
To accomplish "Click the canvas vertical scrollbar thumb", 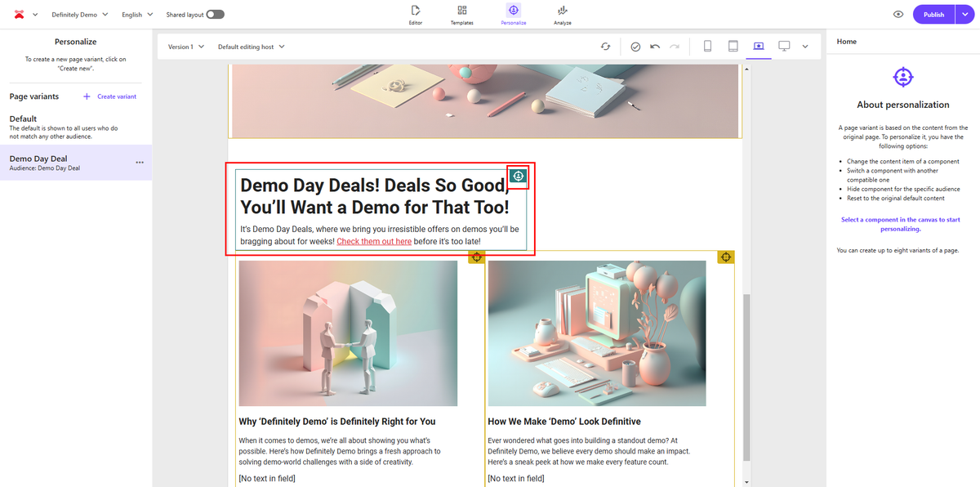I will click(x=746, y=377).
